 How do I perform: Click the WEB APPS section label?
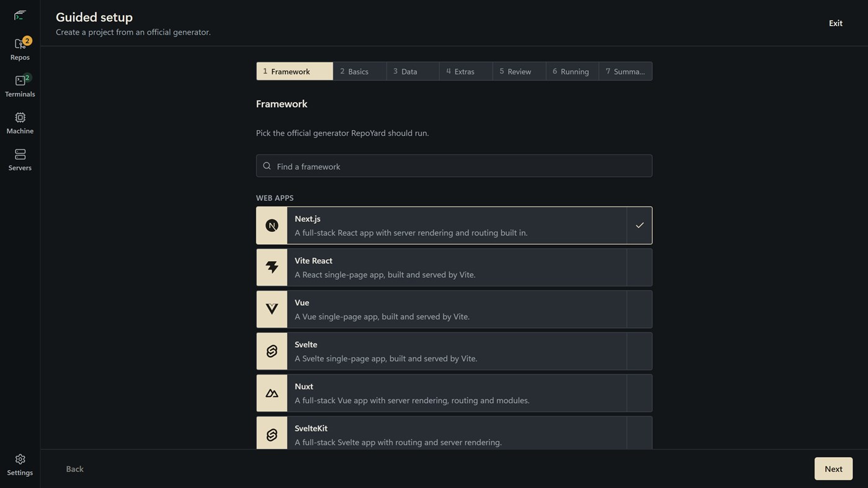click(275, 198)
